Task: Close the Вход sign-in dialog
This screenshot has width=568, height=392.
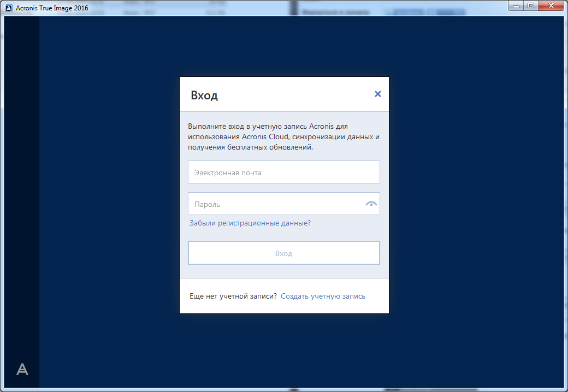Action: (377, 94)
